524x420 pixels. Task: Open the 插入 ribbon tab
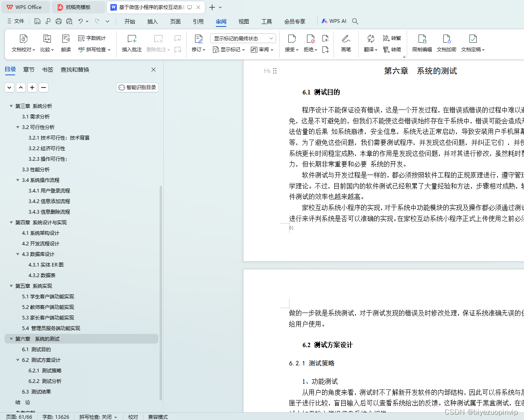click(x=153, y=22)
